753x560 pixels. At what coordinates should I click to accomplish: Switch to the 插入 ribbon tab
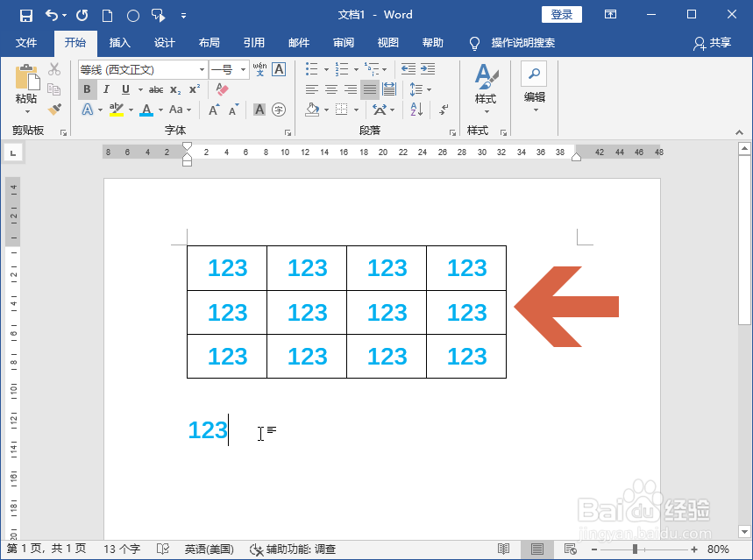coord(119,43)
